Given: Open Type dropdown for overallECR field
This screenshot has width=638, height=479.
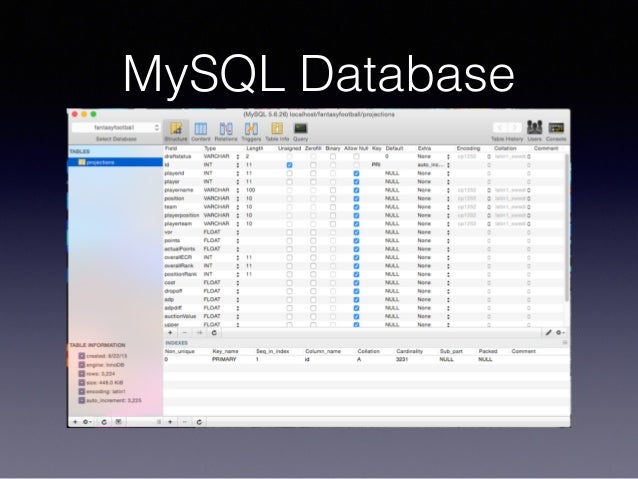Looking at the screenshot, I should point(238,258).
